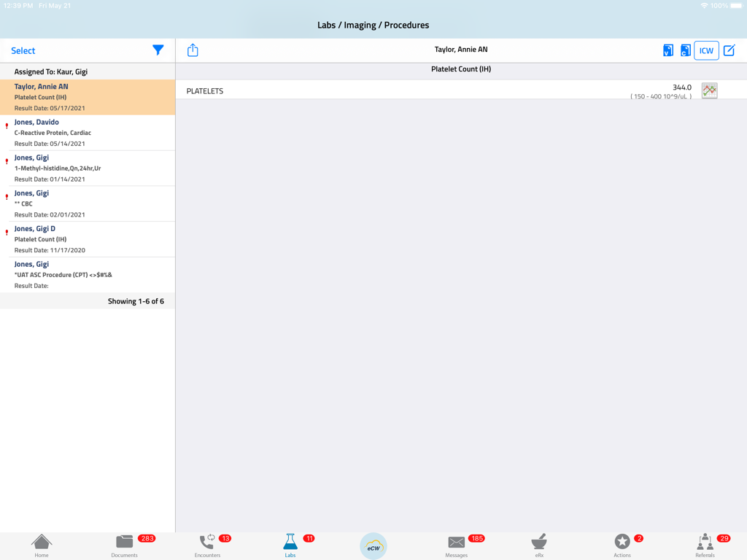Toggle the alert marker beside the CBC entry
This screenshot has height=560, width=747.
click(x=7, y=197)
